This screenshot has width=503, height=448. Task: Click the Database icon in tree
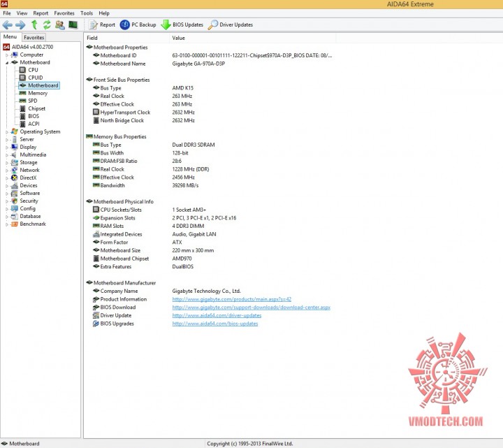click(15, 216)
